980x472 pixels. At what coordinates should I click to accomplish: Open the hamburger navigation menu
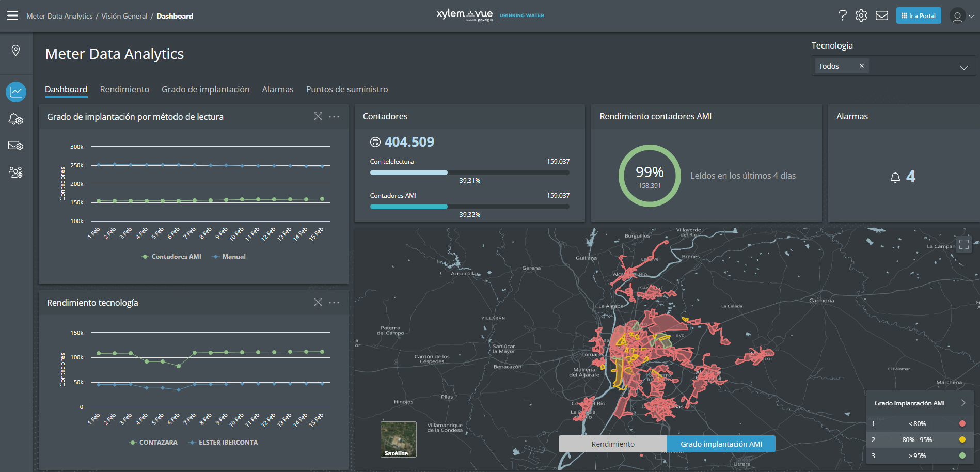click(12, 15)
